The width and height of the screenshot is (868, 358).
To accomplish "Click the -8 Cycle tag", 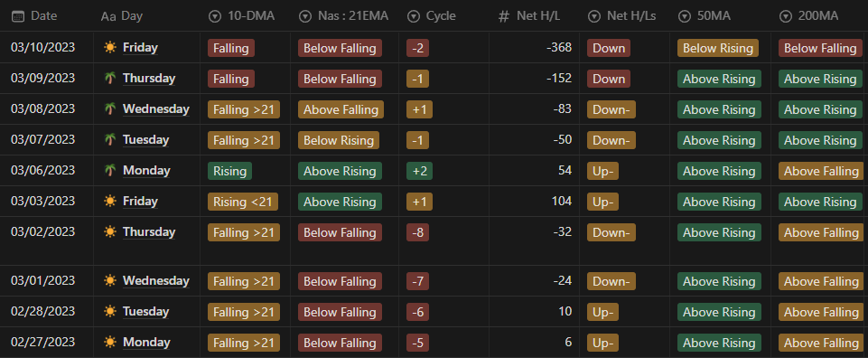I will tap(417, 232).
